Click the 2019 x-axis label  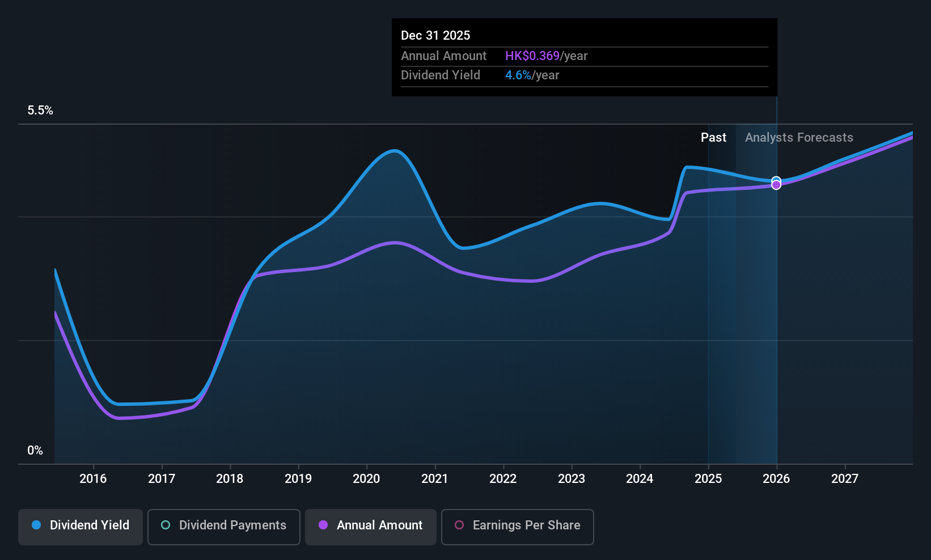[298, 479]
